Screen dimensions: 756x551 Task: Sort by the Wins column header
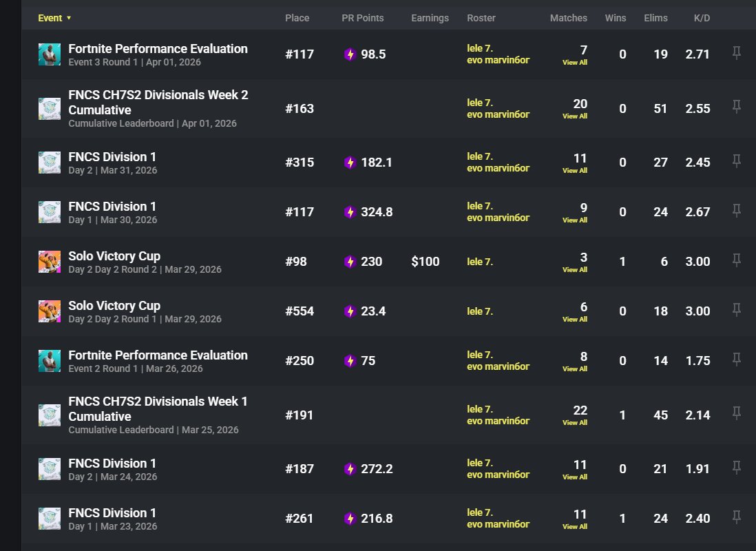point(616,18)
